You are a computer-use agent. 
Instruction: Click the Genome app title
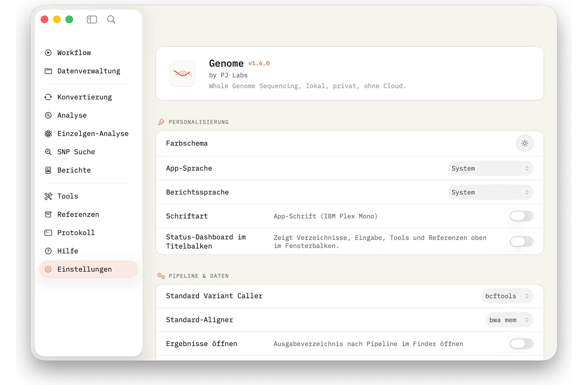(226, 63)
